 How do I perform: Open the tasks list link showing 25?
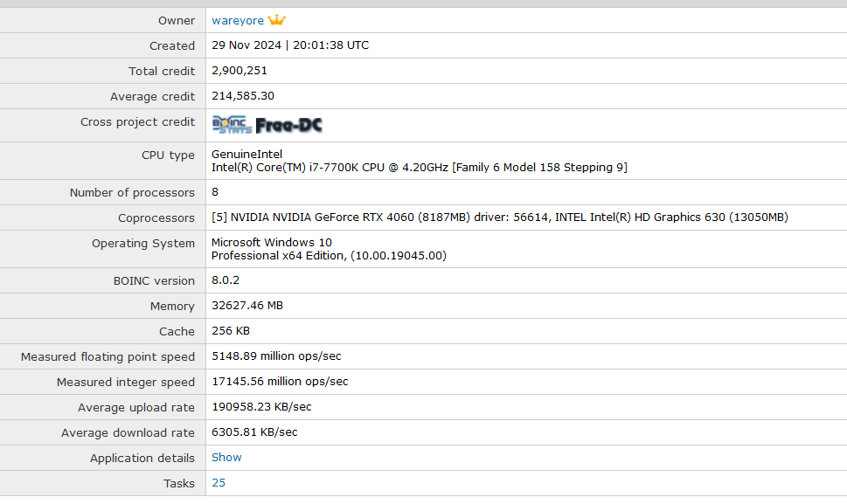click(x=219, y=482)
